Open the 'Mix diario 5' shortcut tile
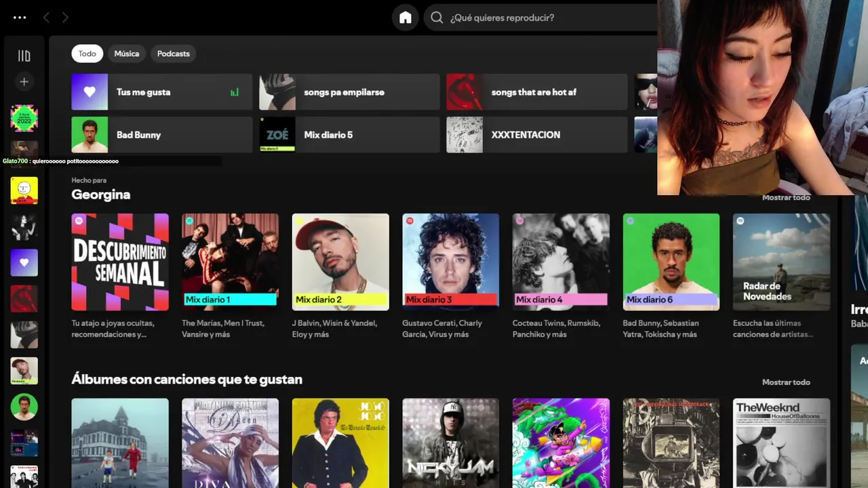The height and width of the screenshot is (488, 868). point(349,135)
